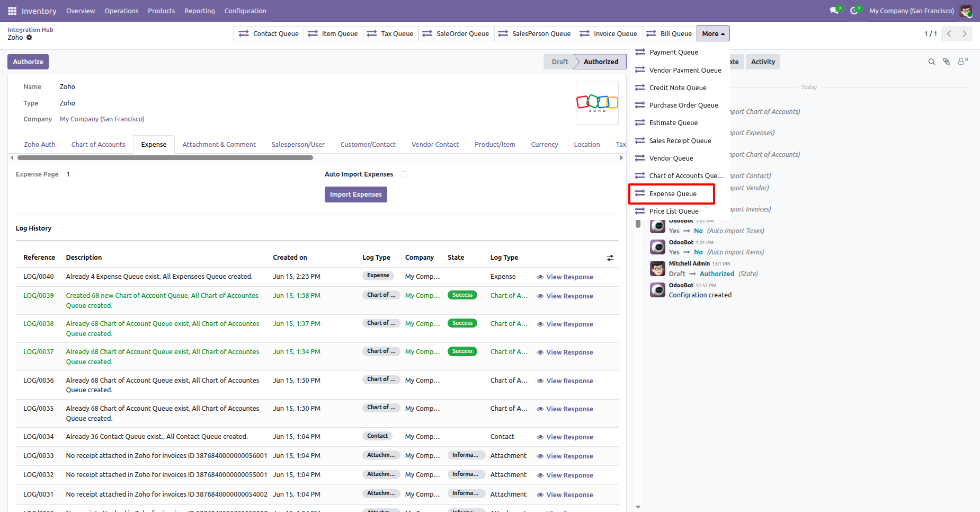
Task: Select Credit Note Queue menu item
Action: pyautogui.click(x=680, y=87)
